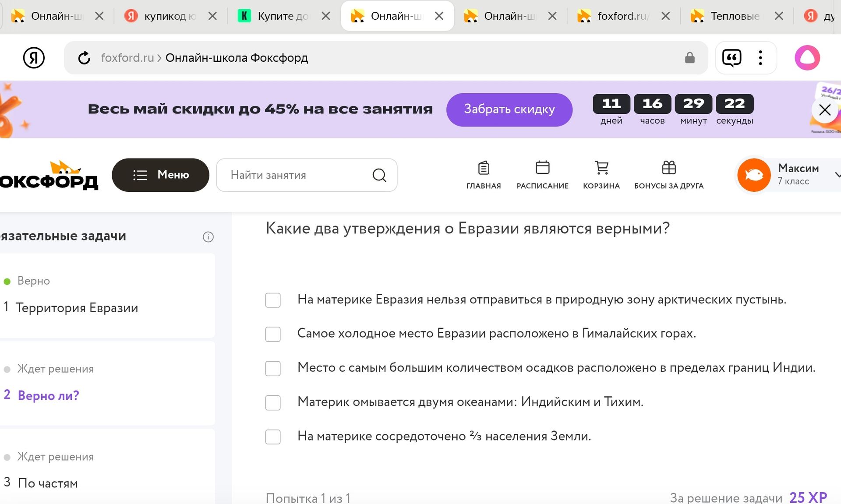
Task: Open the КОРЗИНА cart icon
Action: [601, 168]
